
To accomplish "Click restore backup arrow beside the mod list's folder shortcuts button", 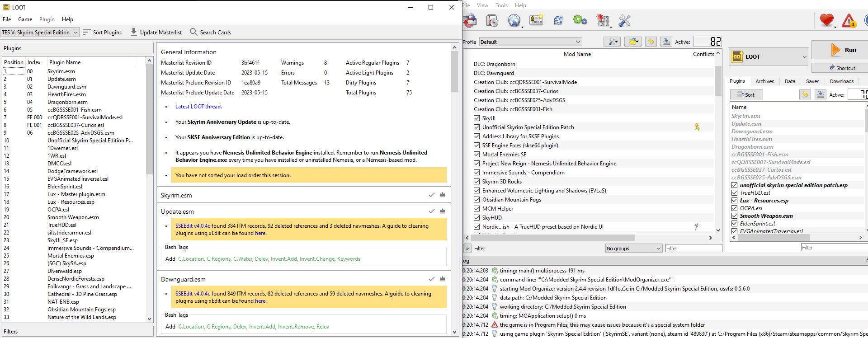I will (x=651, y=42).
